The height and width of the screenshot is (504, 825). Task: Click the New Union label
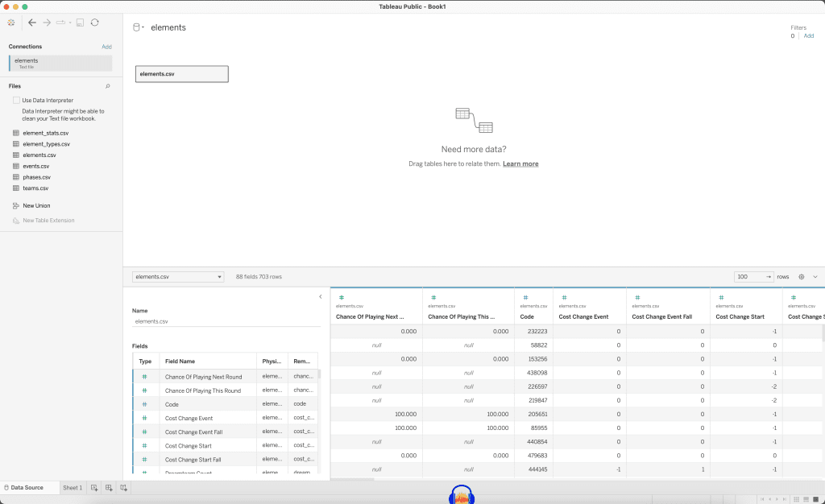click(x=36, y=205)
